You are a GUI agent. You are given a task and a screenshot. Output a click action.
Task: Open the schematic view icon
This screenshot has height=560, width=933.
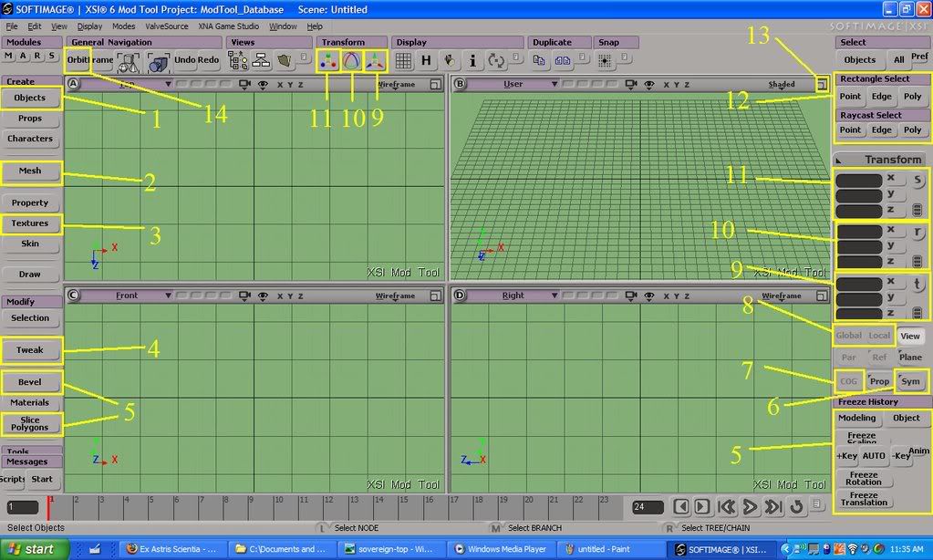click(x=261, y=61)
